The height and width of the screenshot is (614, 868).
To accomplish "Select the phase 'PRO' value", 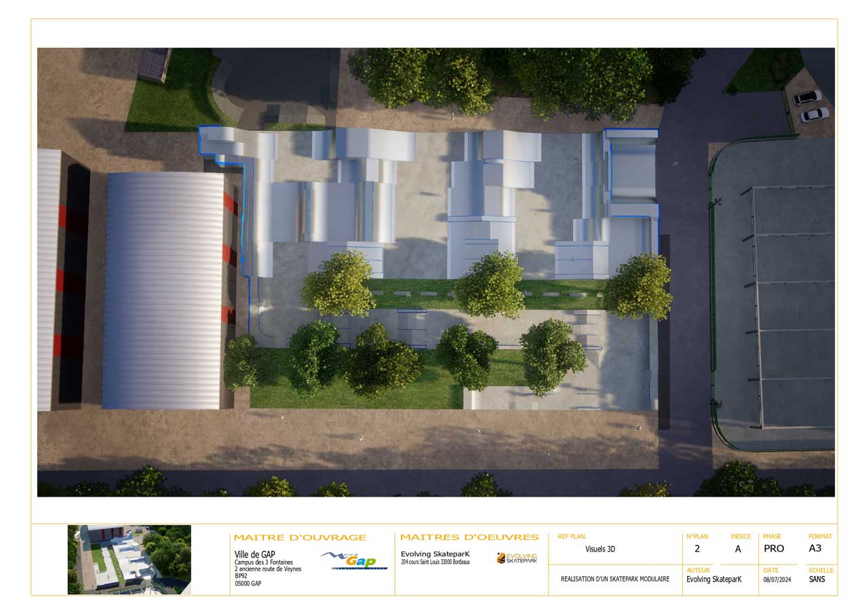I will (x=774, y=549).
